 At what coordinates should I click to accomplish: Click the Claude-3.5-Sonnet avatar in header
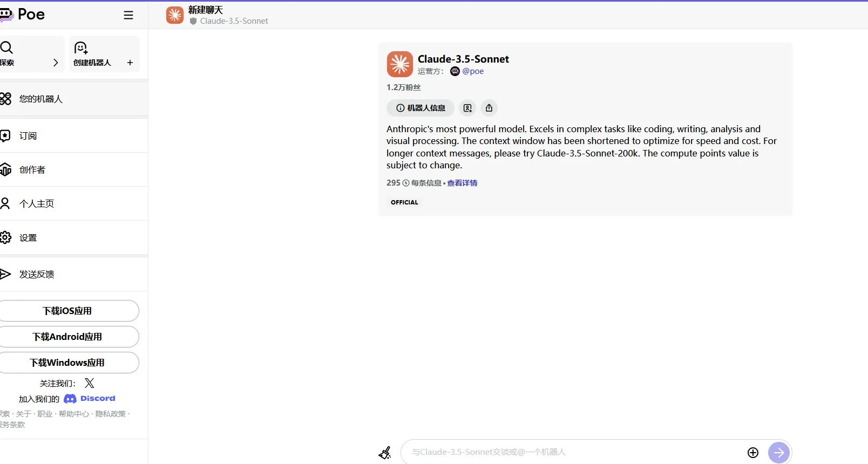(175, 15)
